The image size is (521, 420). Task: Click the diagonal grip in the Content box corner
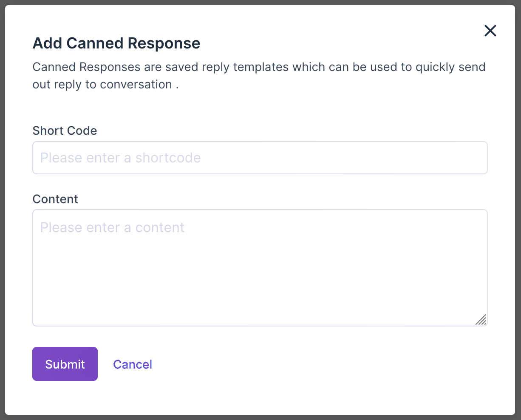tap(481, 320)
